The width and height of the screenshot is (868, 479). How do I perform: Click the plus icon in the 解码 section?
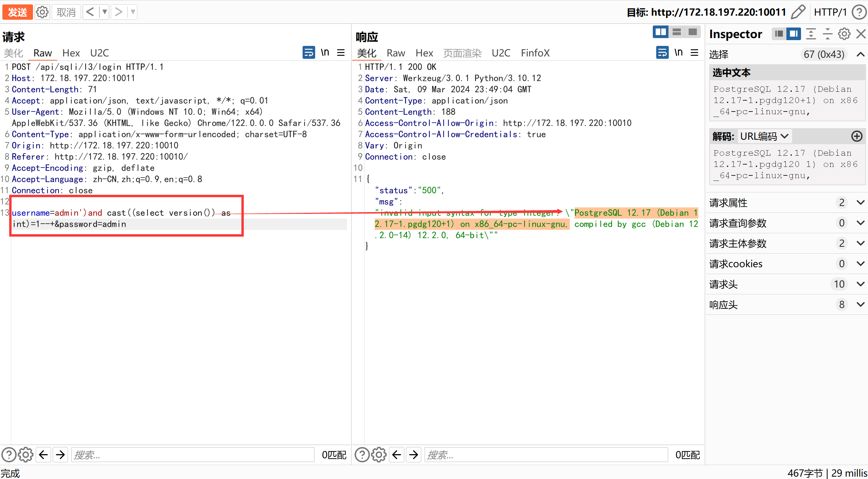pos(856,136)
